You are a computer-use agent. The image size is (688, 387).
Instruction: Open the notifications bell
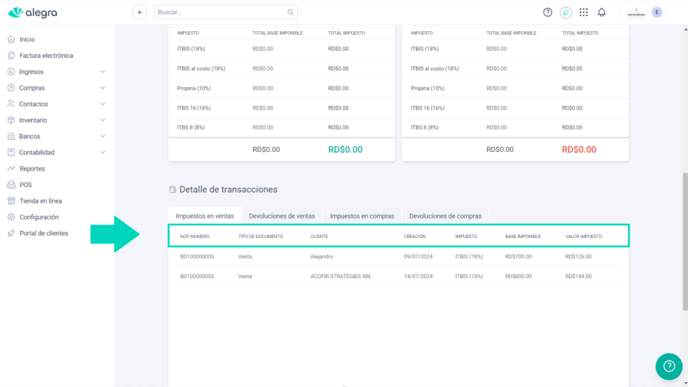[602, 12]
